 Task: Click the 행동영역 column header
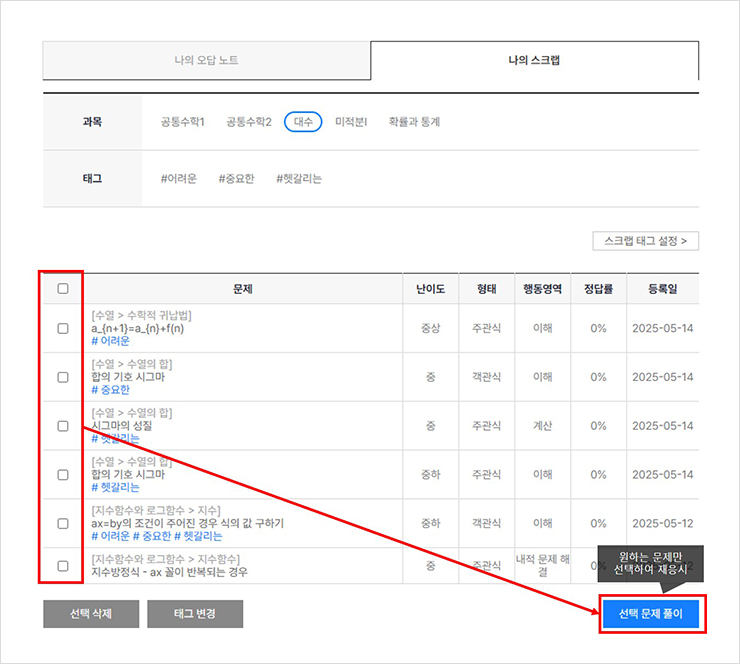[543, 289]
